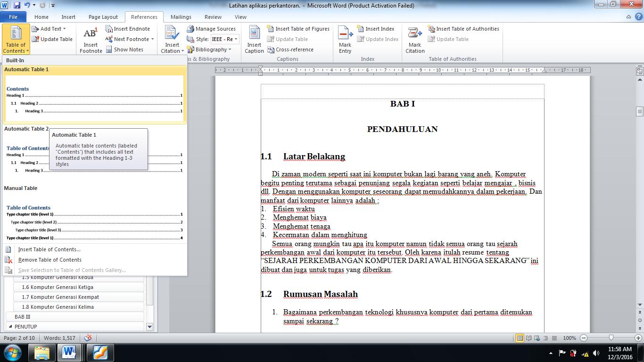Click the Insert Footnote icon
This screenshot has width=644, height=362.
pos(90,39)
